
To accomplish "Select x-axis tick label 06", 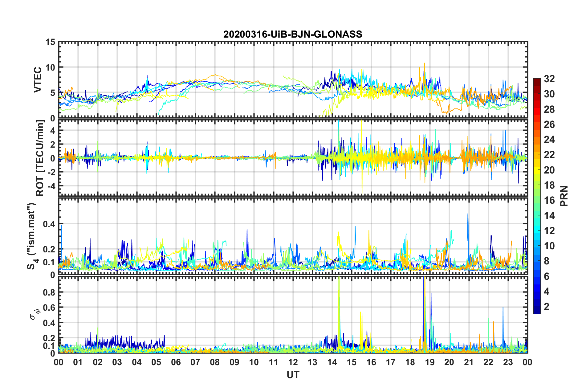I will 176,362.
